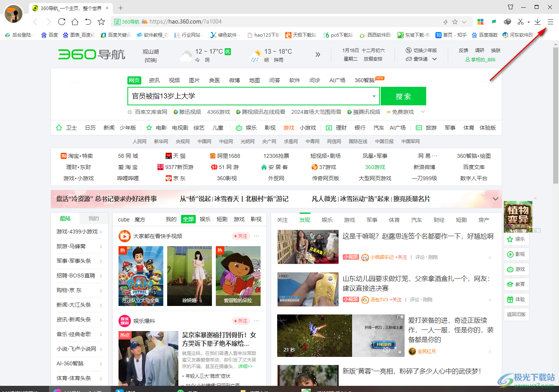Viewport: 559px width, 392px height.
Task: Open 首页 - 知乎 bookmark
Action: [451, 35]
